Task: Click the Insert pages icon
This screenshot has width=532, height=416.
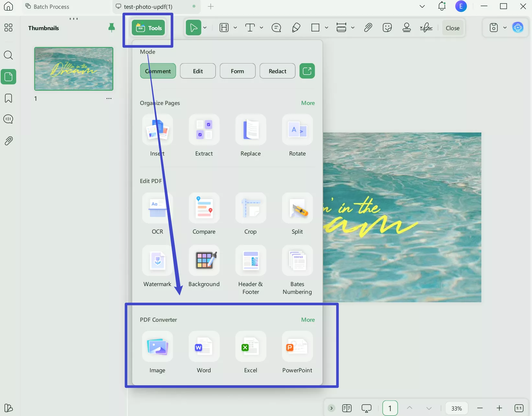Action: tap(157, 129)
